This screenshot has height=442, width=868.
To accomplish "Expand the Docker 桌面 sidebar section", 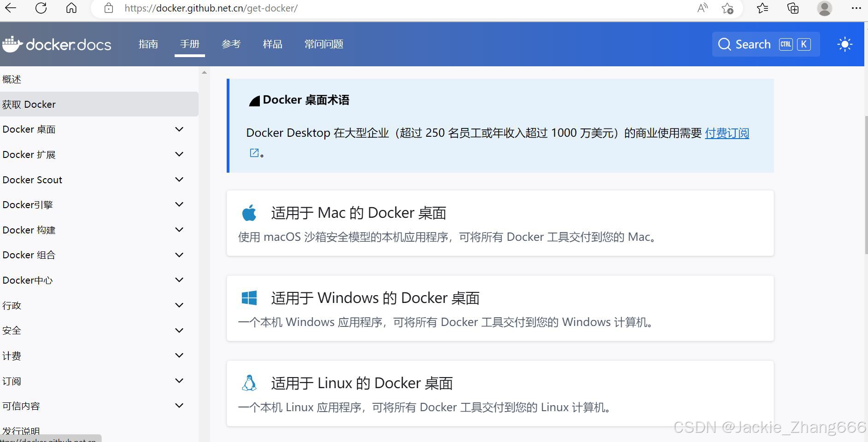I will tap(179, 129).
